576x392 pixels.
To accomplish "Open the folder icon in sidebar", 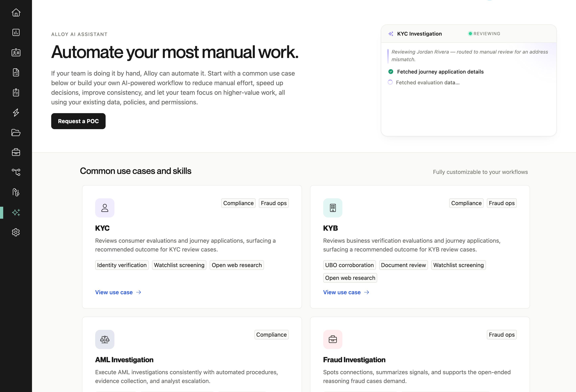I will tap(16, 133).
